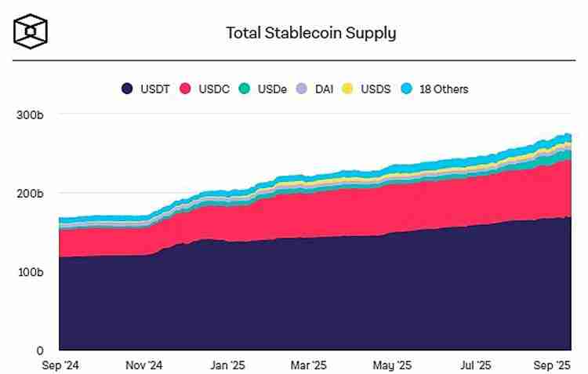588x374 pixels.
Task: Select the May '25 x-axis label
Action: 392,365
